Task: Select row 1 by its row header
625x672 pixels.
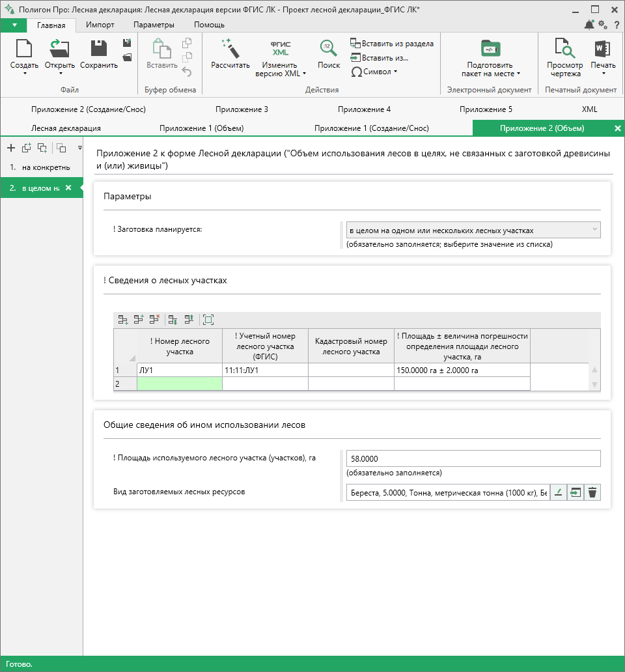Action: (126, 370)
